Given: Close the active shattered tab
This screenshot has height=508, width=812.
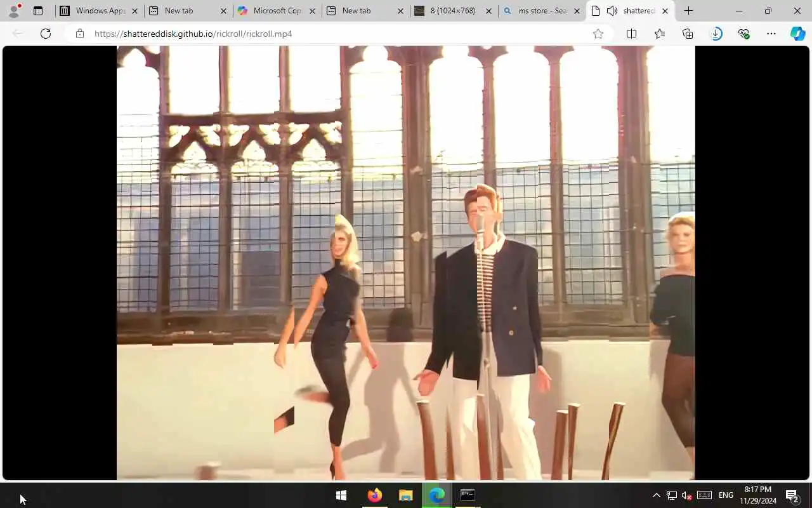Looking at the screenshot, I should [665, 11].
